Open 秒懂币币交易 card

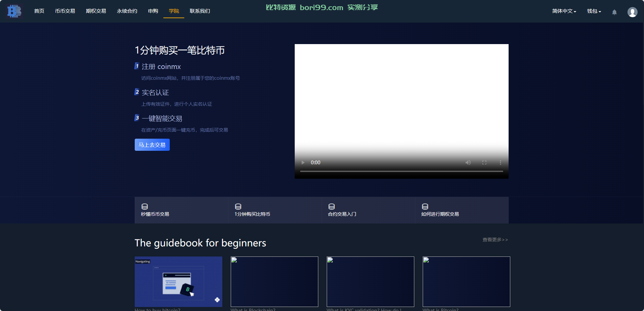point(182,210)
